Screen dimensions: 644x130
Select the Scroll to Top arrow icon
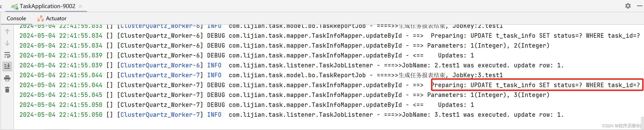point(7,32)
